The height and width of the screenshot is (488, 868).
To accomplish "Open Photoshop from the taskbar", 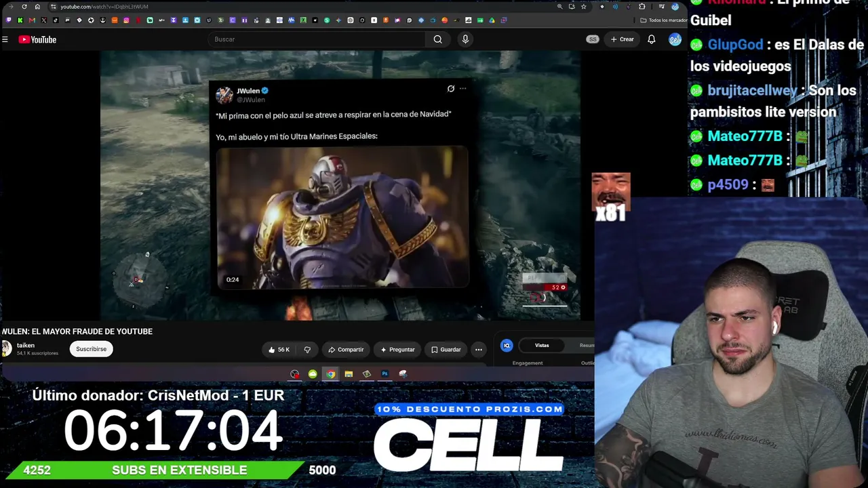I will (x=384, y=374).
